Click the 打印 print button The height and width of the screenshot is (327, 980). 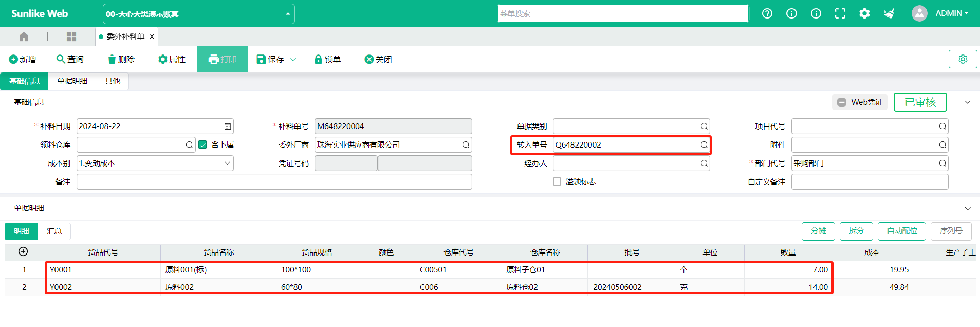pos(223,60)
